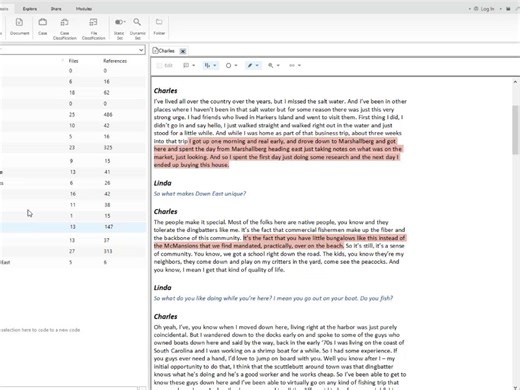Select the row with 37 references
Viewport: 520px width, 390px height.
tap(73, 240)
